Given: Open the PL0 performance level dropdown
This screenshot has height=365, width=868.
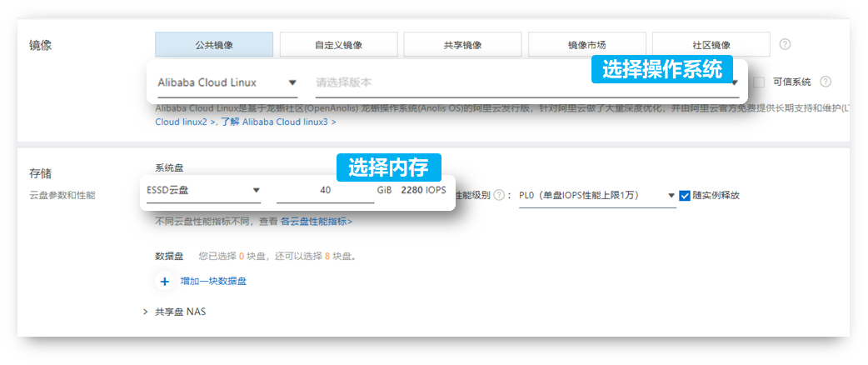Looking at the screenshot, I should (x=598, y=196).
